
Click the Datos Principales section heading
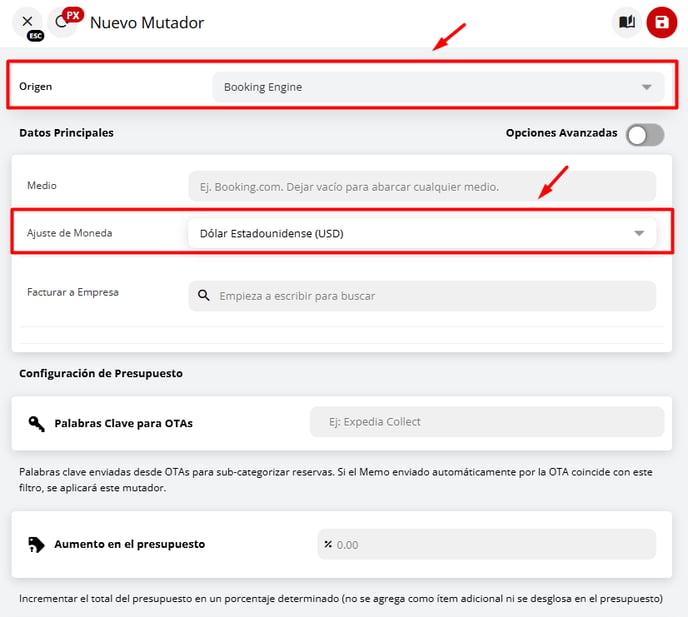pos(66,133)
